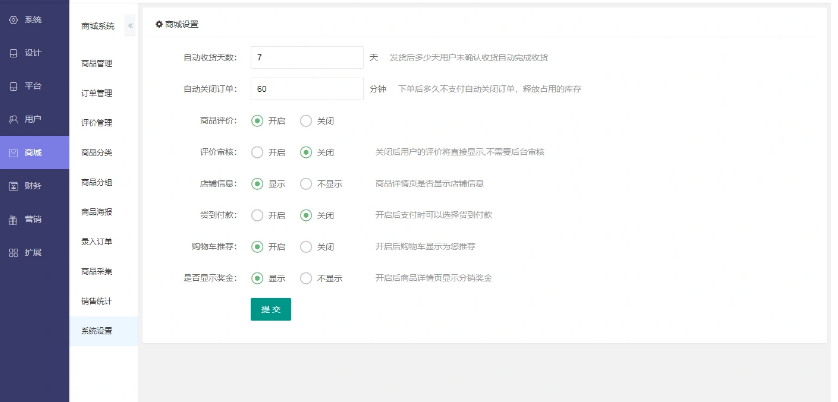838x402 pixels.
Task: Open the 系统 section in sidebar
Action: 27,19
